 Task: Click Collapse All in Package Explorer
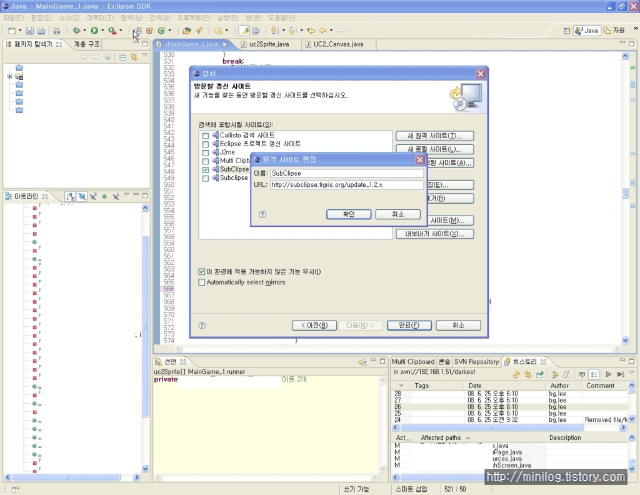pos(122,58)
